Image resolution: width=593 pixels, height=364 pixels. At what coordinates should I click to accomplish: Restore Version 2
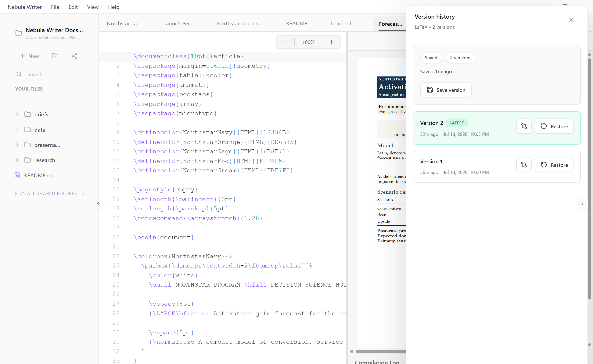tap(554, 126)
